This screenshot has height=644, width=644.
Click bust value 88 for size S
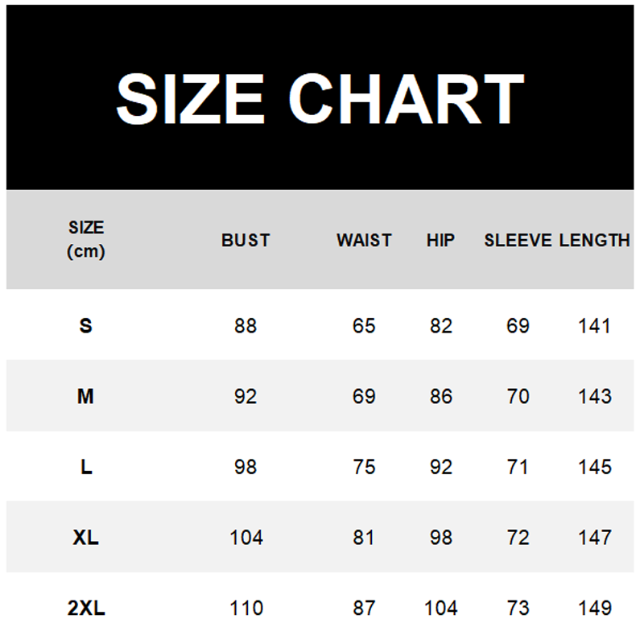(246, 326)
